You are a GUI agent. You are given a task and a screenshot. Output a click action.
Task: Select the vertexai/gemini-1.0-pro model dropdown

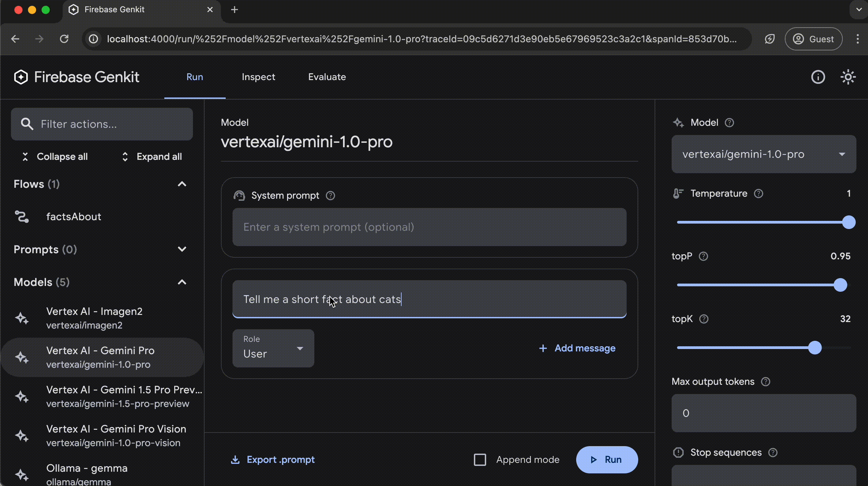click(x=764, y=154)
